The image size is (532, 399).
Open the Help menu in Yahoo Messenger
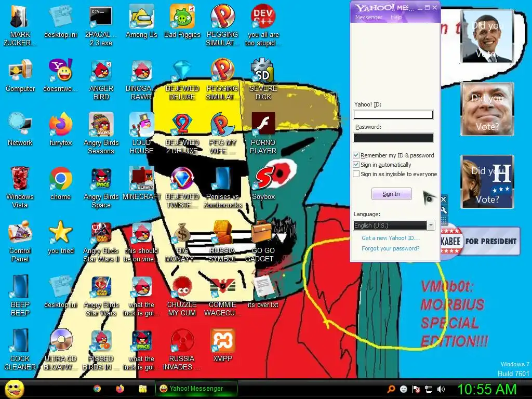pyautogui.click(x=396, y=17)
